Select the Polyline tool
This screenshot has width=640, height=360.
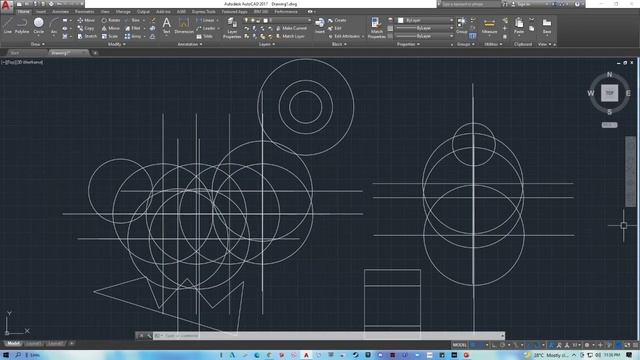(x=22, y=25)
